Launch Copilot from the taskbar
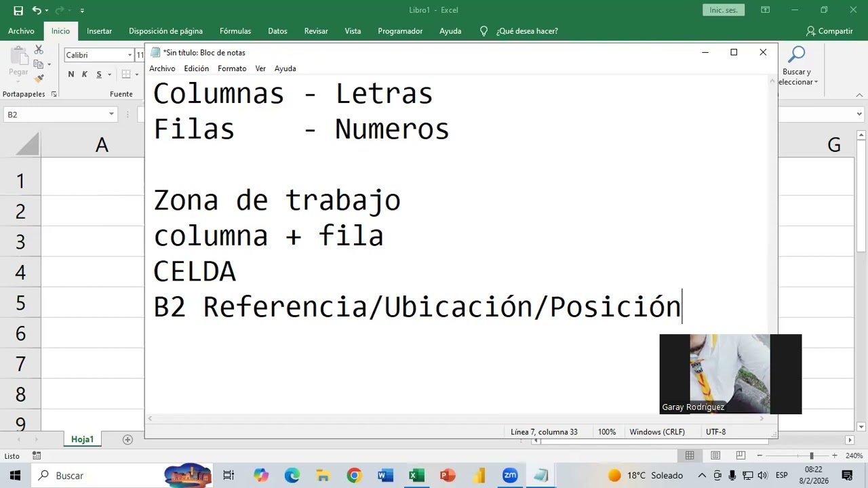868x488 pixels. (x=261, y=475)
